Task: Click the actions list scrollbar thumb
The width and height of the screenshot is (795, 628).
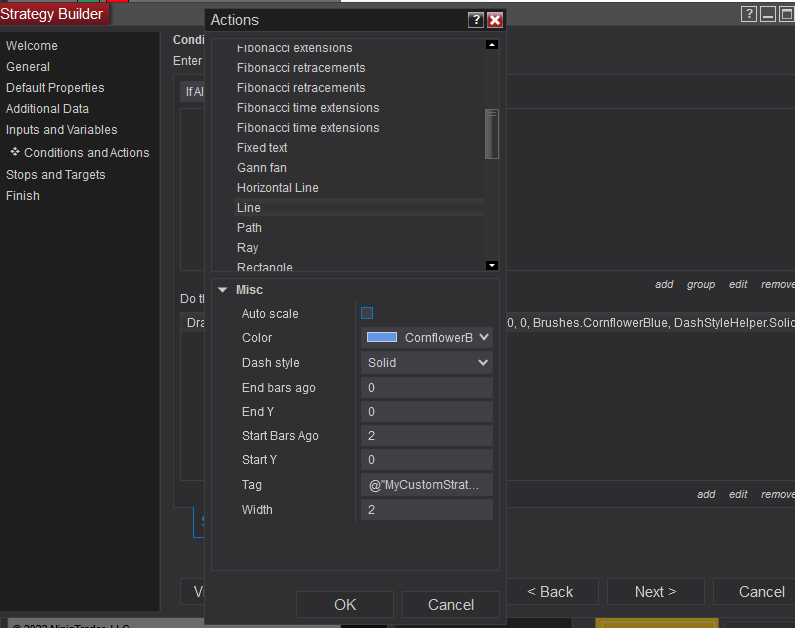Action: pos(491,134)
